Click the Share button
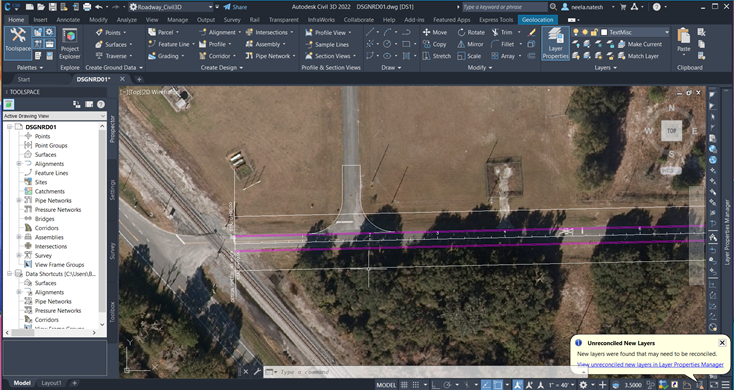 [235, 7]
